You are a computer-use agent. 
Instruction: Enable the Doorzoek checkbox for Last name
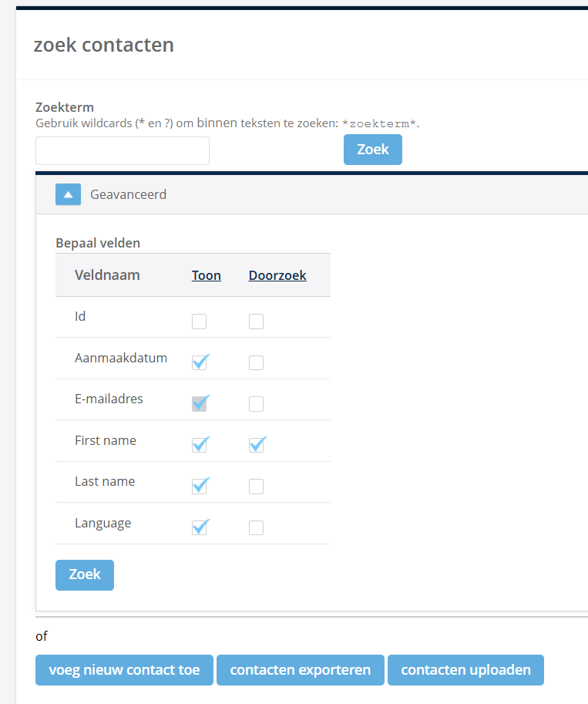click(x=256, y=486)
